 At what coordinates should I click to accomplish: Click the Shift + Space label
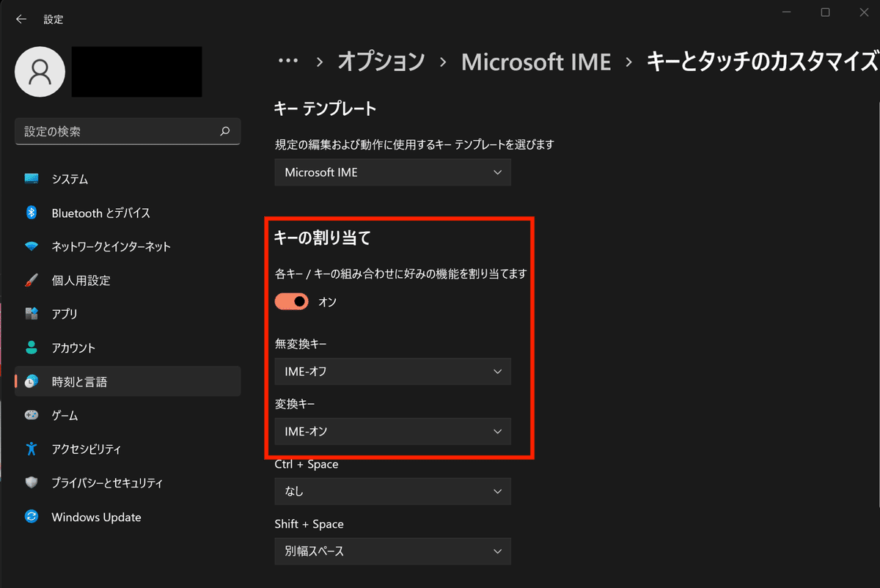tap(309, 524)
